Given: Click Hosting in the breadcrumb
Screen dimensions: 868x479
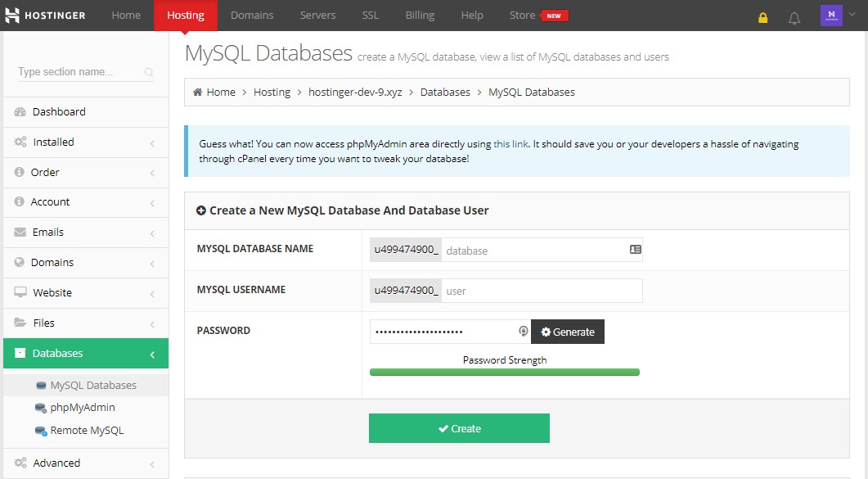Looking at the screenshot, I should (272, 92).
